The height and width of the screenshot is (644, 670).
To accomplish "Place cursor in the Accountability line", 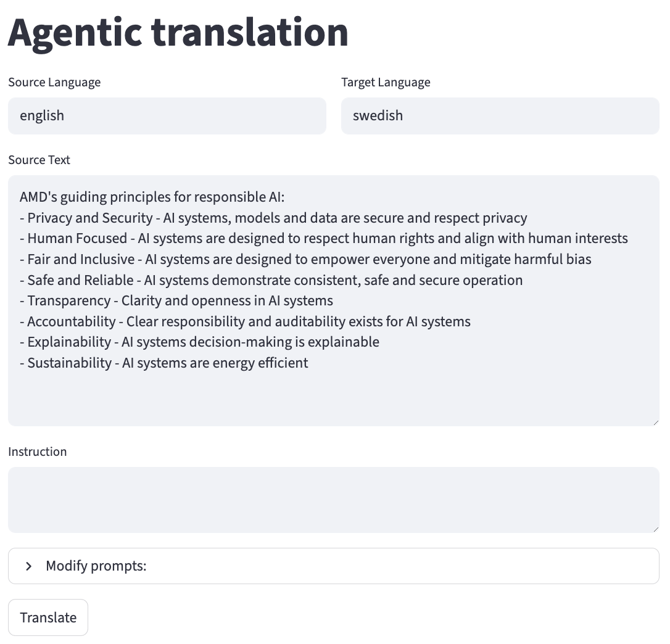I will pos(245,322).
